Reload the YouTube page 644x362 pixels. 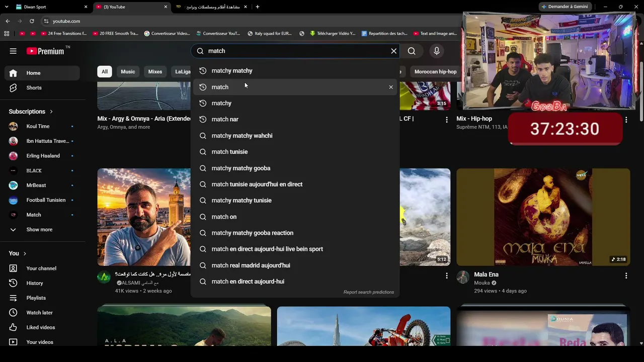click(x=32, y=21)
